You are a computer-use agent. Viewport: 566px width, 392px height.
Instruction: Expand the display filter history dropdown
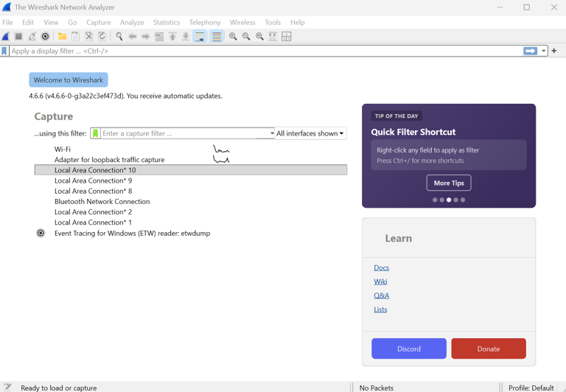click(x=543, y=51)
